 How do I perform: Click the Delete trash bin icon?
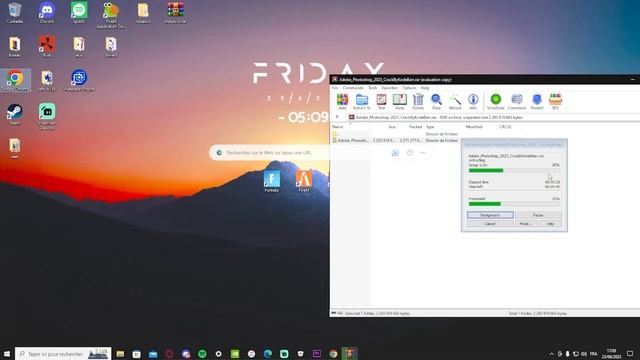[418, 101]
